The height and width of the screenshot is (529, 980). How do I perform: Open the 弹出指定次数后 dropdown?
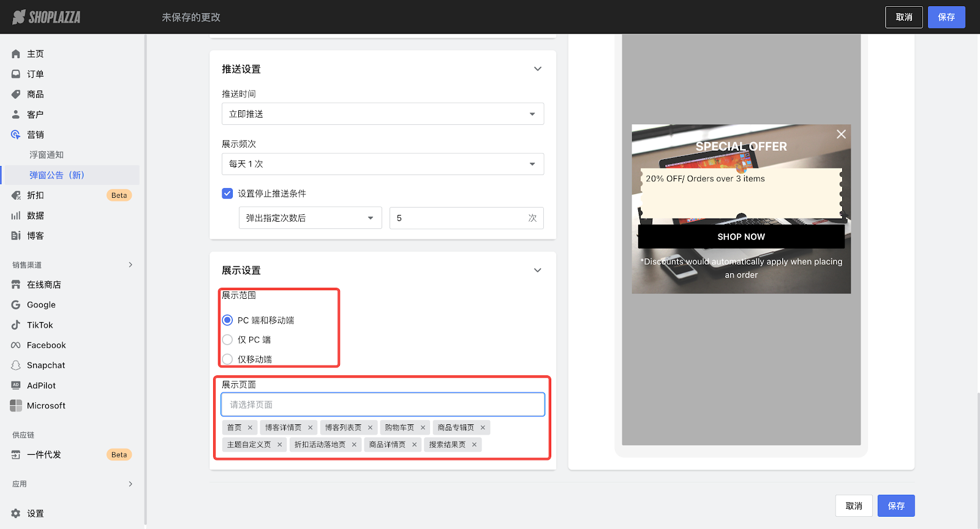[311, 218]
